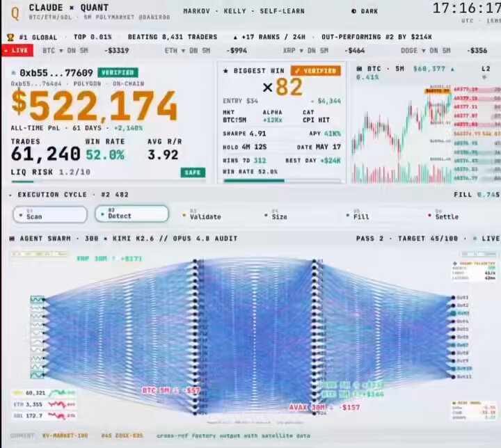Click the grid icon before AGENT SWARM
Viewport: 501px width, 448px height.
pos(12,239)
